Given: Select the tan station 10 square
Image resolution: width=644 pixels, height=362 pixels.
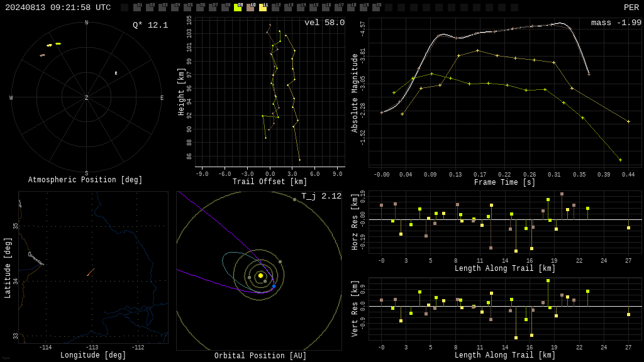Looking at the screenshot, I should pyautogui.click(x=250, y=8).
